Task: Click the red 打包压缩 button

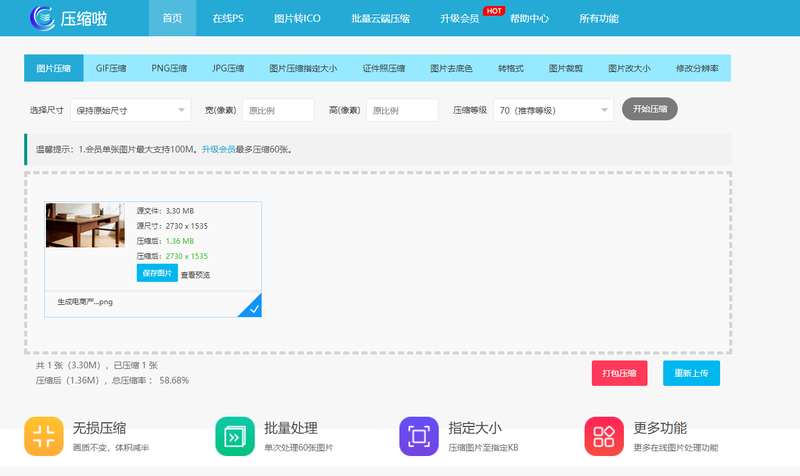Action: pyautogui.click(x=619, y=373)
